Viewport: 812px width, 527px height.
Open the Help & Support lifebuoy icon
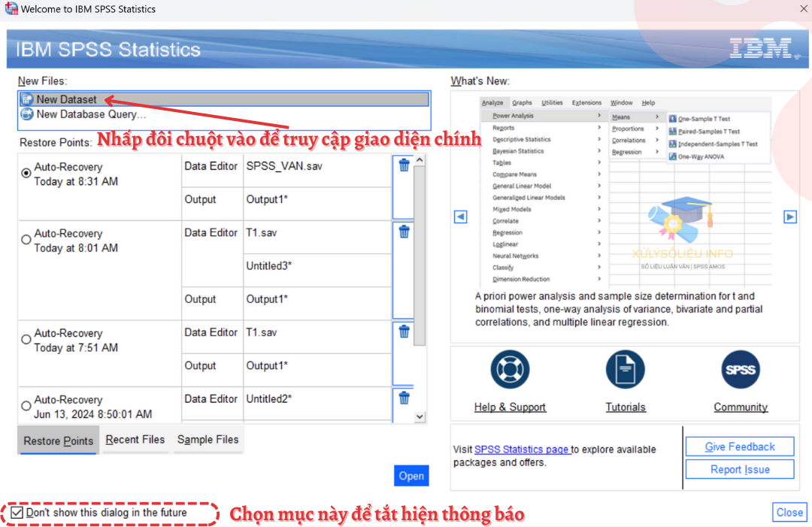coord(510,370)
